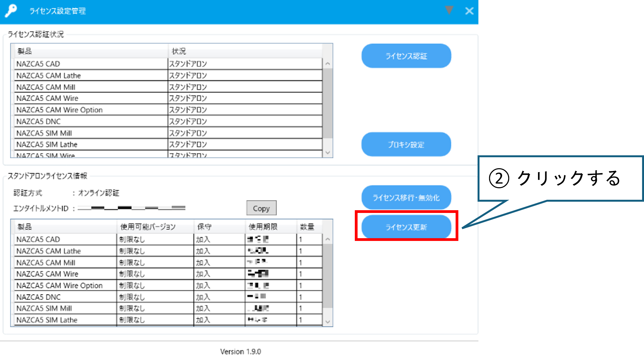Click lower table scrollbar thumb
Viewport: 644px width, 357px height.
pos(327,276)
